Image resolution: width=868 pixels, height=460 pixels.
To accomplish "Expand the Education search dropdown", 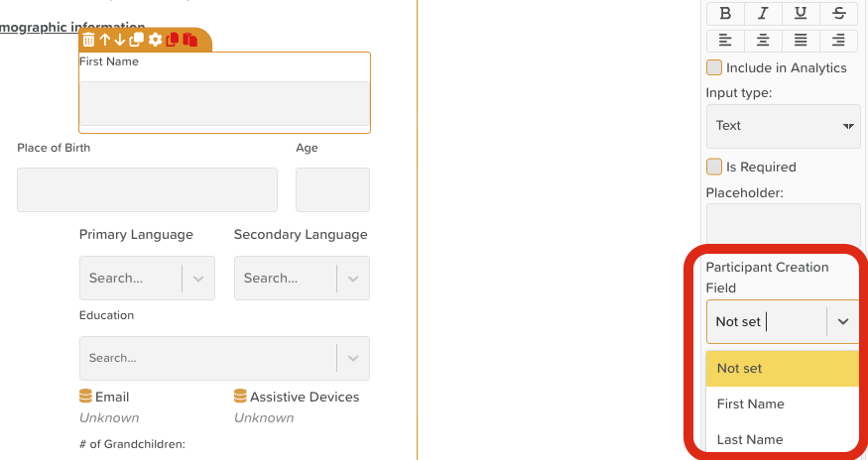I will [353, 358].
